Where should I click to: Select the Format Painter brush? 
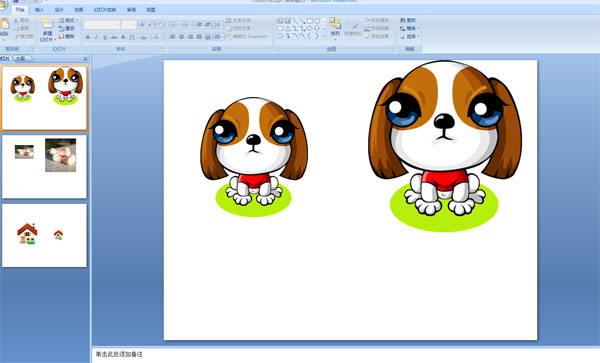point(16,36)
